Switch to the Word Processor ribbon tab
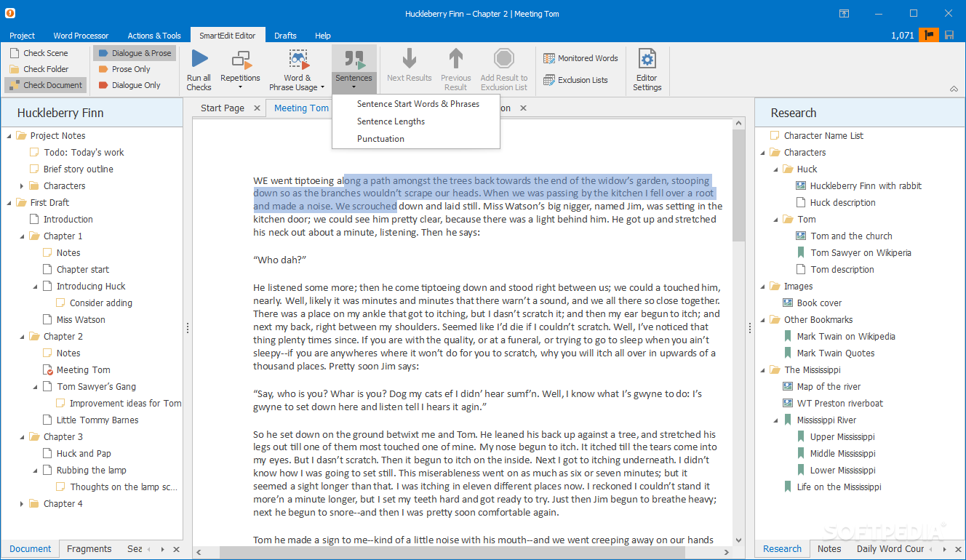The height and width of the screenshot is (560, 966). point(81,36)
